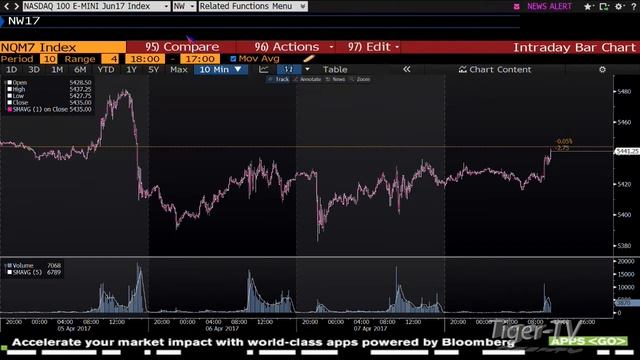Click the favorites star icon

(588, 7)
